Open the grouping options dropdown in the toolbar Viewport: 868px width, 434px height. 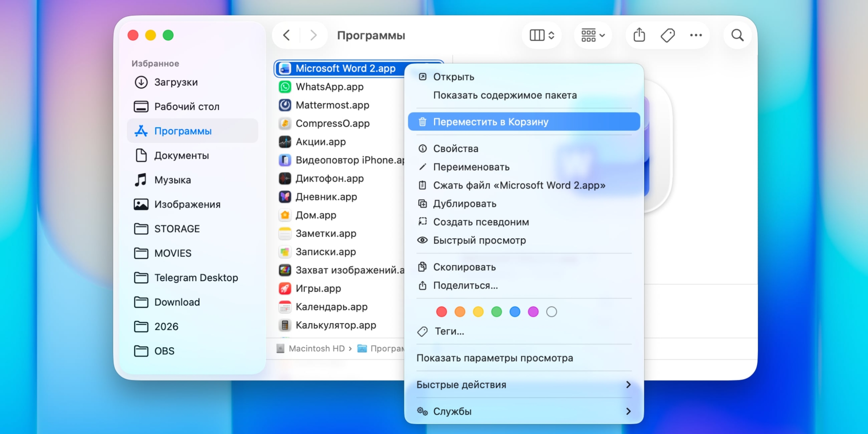pyautogui.click(x=593, y=35)
